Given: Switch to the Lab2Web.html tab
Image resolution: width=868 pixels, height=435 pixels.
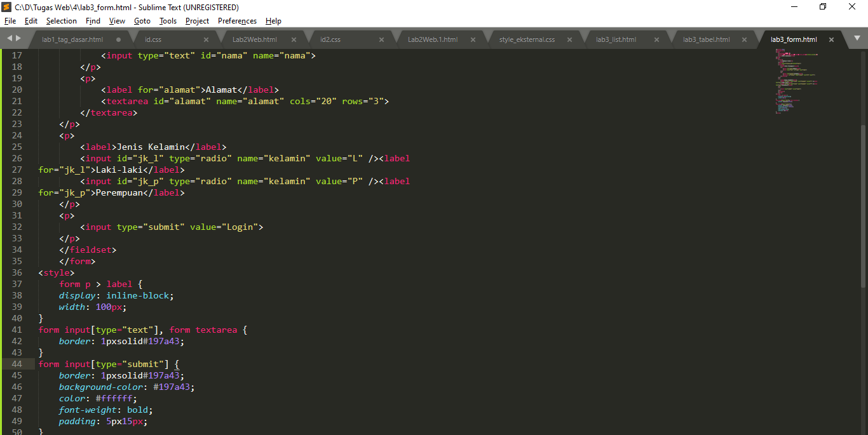Looking at the screenshot, I should pos(254,39).
